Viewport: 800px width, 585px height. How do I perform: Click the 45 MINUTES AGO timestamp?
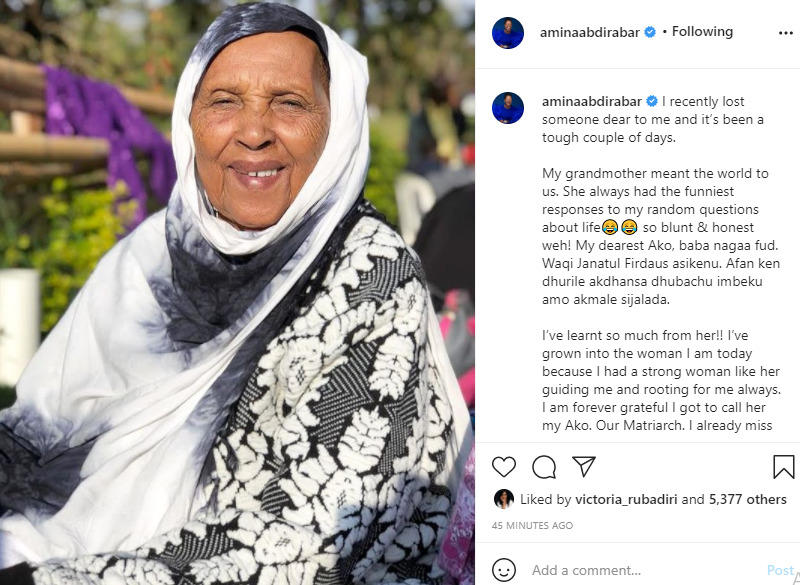click(x=532, y=525)
